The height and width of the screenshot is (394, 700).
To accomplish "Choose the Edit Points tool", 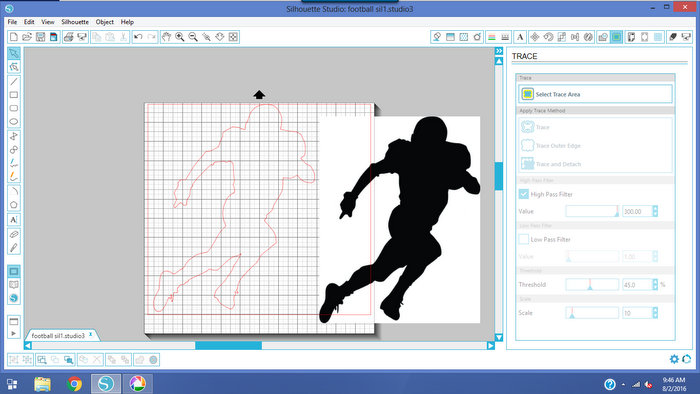I will click(x=14, y=67).
